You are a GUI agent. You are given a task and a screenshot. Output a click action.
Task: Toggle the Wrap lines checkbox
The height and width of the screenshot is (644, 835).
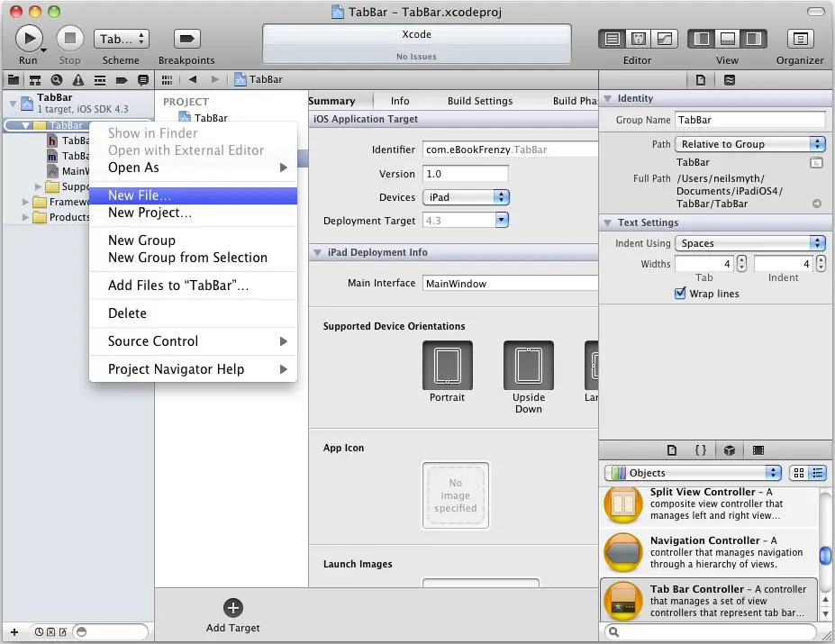680,294
